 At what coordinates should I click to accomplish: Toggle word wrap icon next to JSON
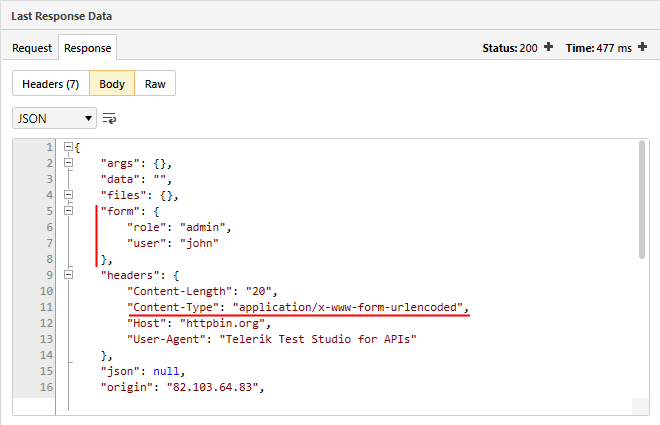109,119
